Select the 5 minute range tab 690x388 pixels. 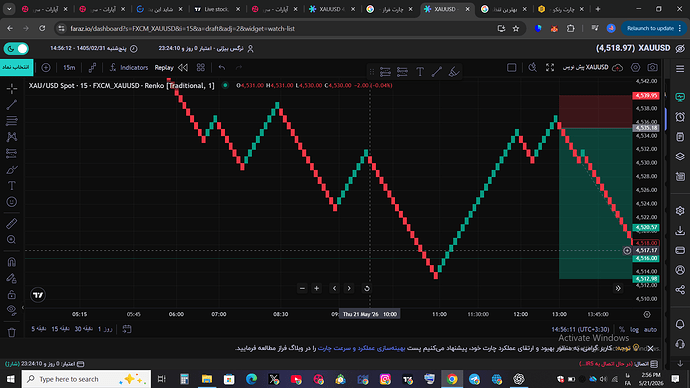point(39,329)
